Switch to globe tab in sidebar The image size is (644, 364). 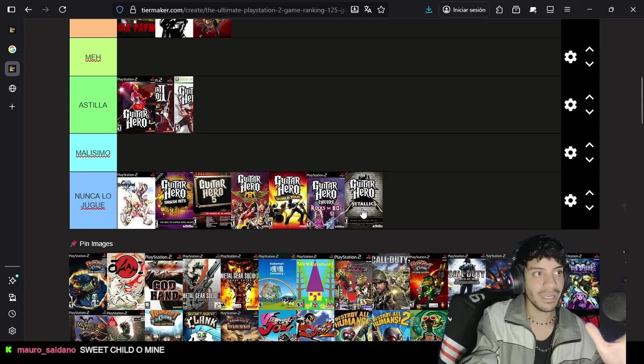tap(12, 88)
